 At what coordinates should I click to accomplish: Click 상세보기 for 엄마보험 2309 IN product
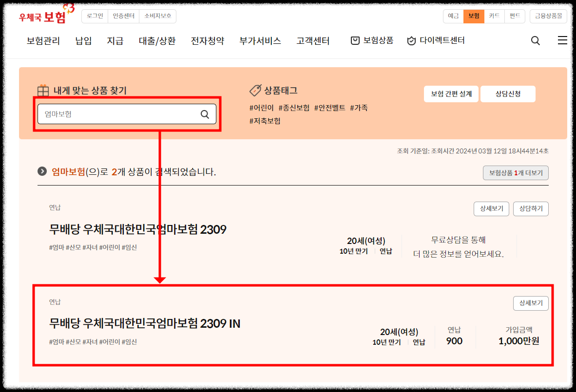pyautogui.click(x=531, y=303)
